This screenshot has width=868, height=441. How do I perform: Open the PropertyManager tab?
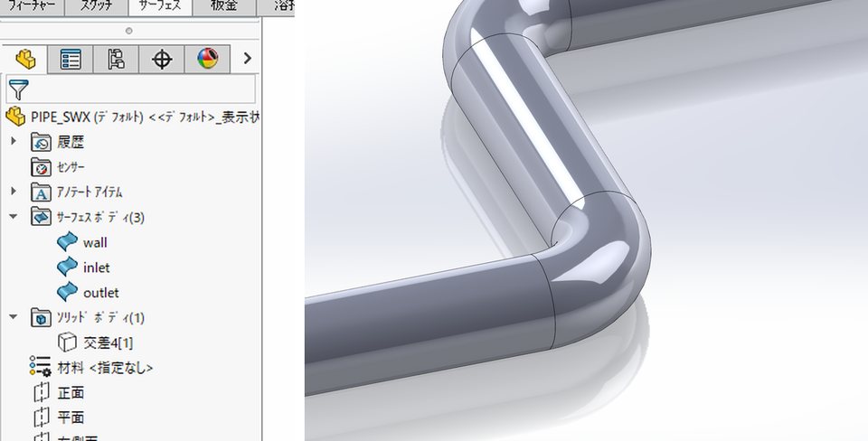(71, 59)
